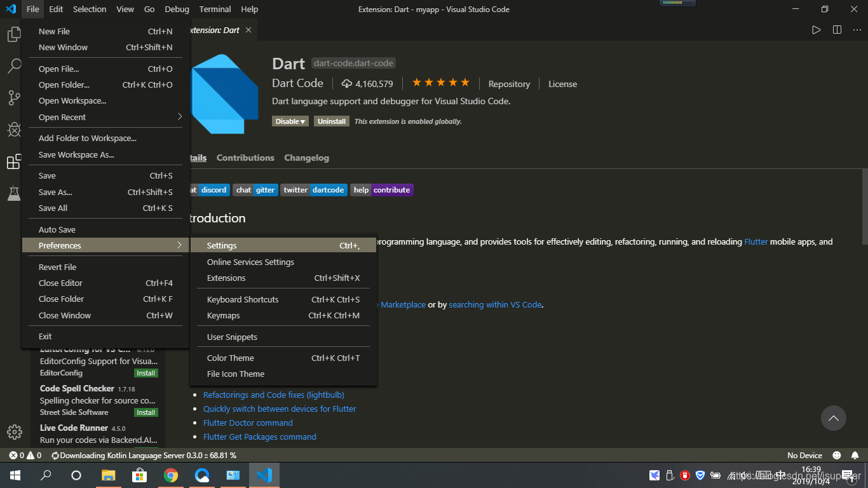The width and height of the screenshot is (868, 488).
Task: Open Windows Start menu
Action: click(15, 475)
